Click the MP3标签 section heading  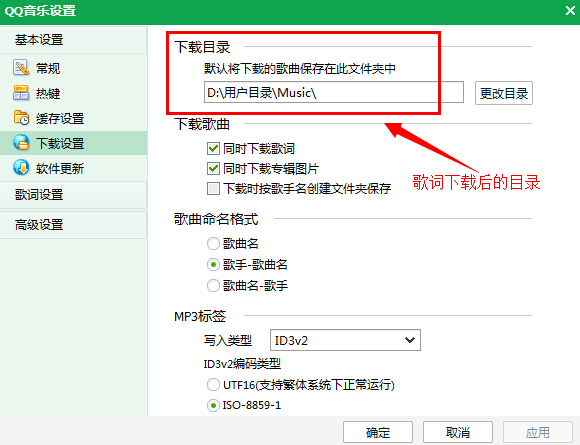coord(200,316)
